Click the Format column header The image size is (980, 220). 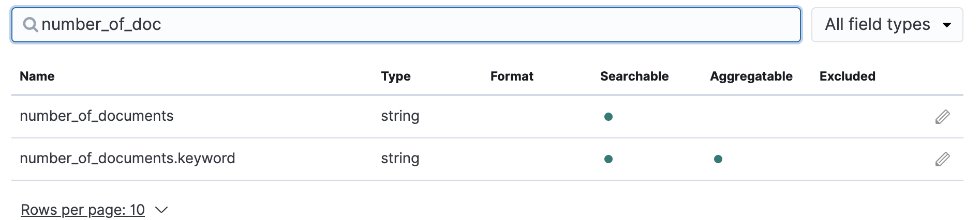(x=512, y=76)
